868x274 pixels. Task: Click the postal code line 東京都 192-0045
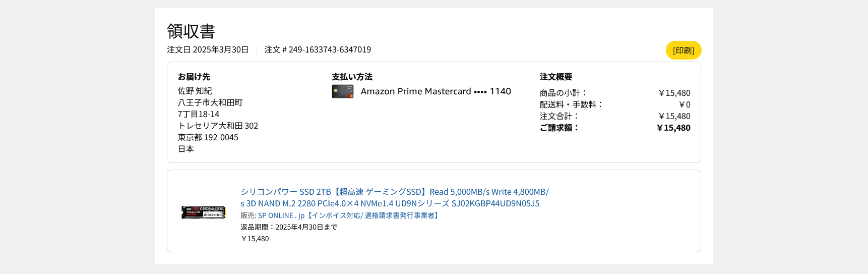pyautogui.click(x=208, y=137)
